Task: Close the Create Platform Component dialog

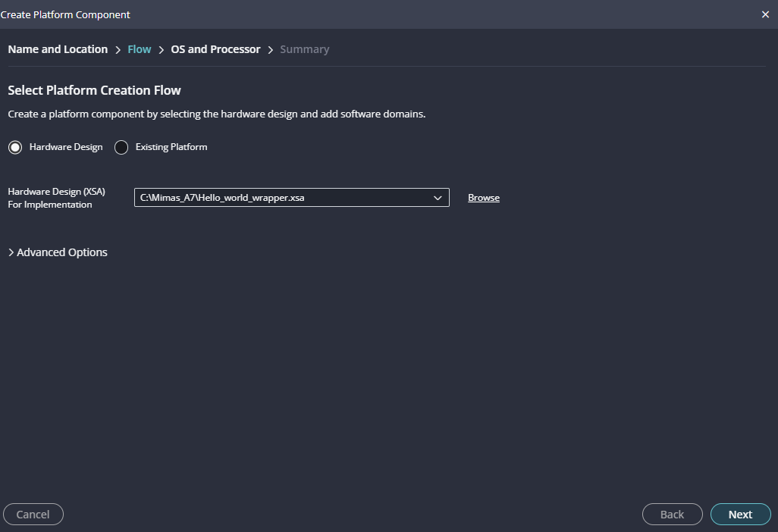Action: [765, 14]
